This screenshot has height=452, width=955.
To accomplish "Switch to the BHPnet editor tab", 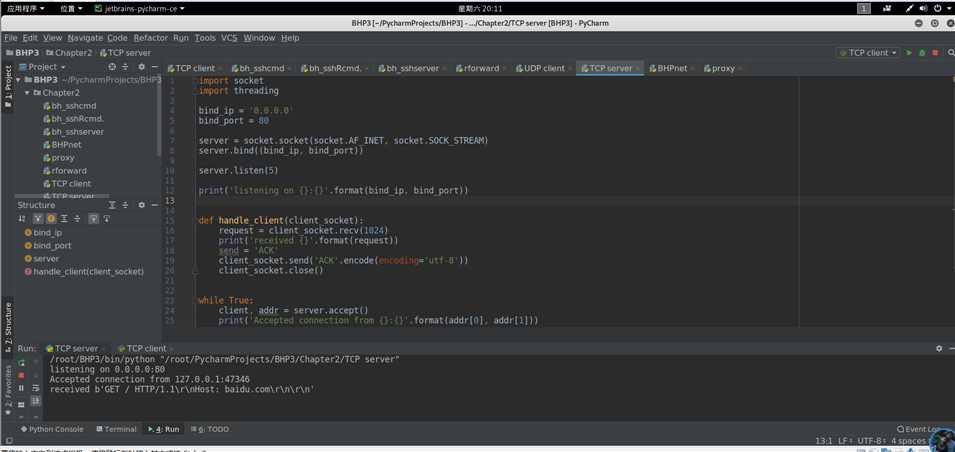I will coord(672,68).
